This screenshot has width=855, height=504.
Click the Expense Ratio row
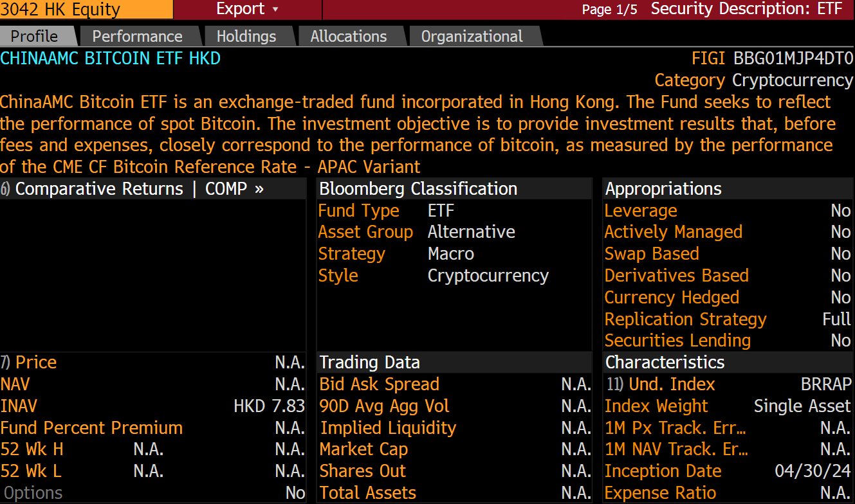pos(728,493)
